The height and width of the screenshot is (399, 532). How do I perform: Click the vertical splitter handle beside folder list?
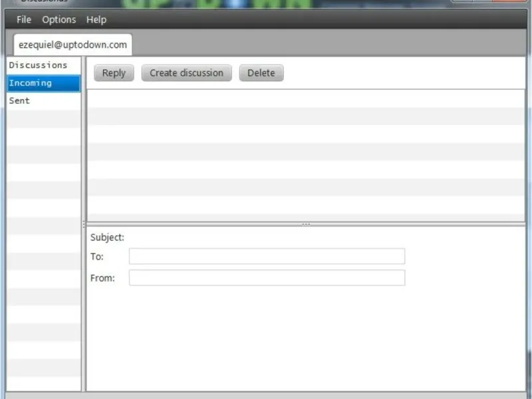click(84, 224)
